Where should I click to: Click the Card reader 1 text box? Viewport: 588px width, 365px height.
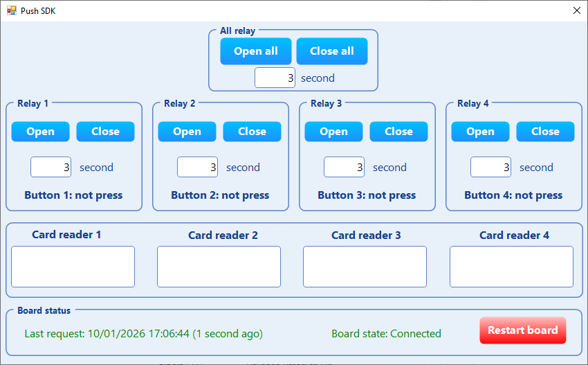pos(73,267)
